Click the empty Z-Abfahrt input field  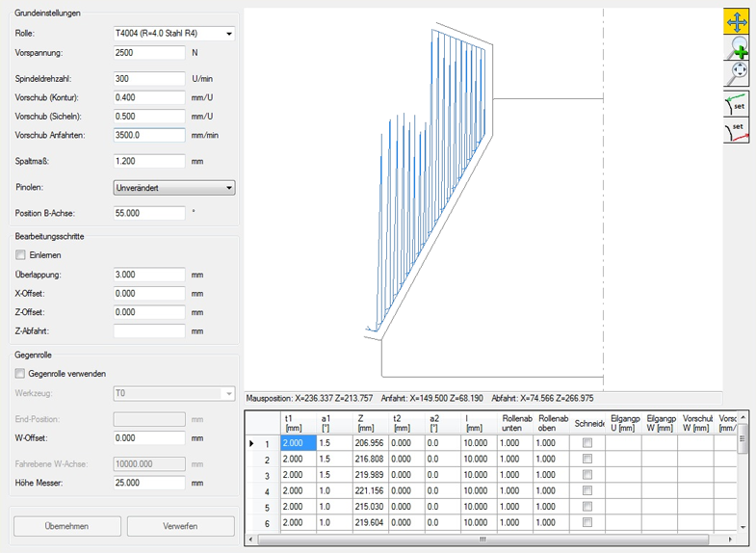click(x=148, y=331)
